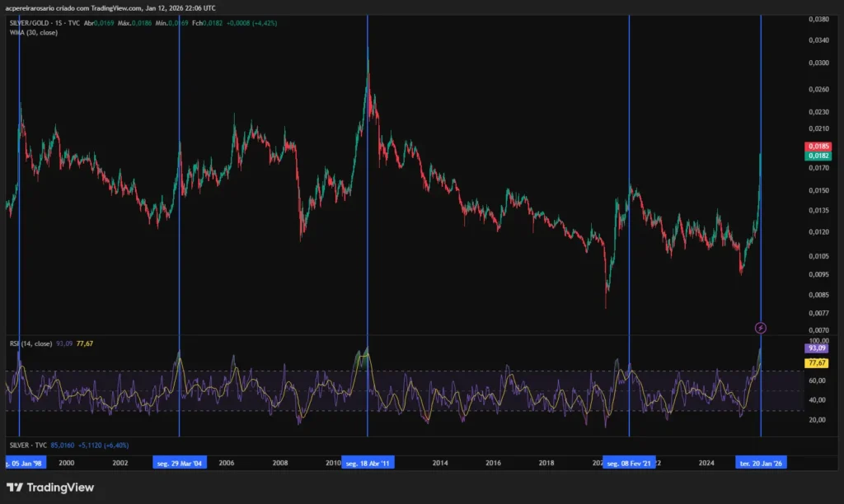Click the seg. 08 Fev '21 timeline label

[631, 462]
